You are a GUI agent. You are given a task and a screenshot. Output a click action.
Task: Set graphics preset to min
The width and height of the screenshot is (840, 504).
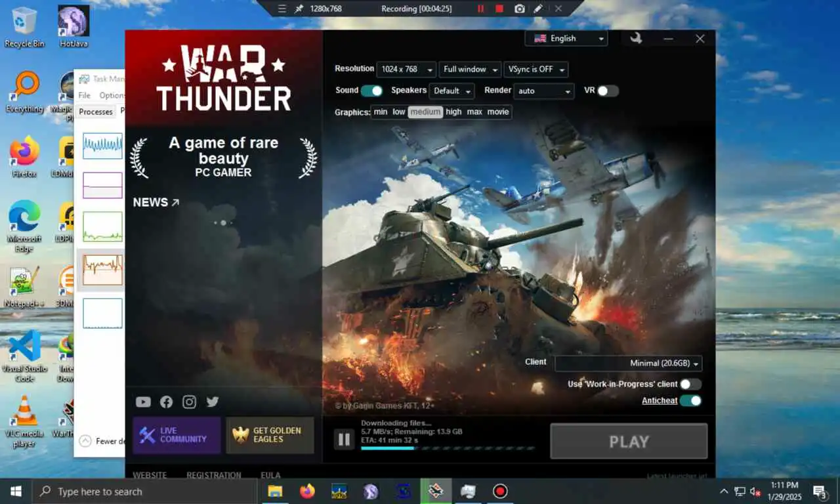point(381,112)
